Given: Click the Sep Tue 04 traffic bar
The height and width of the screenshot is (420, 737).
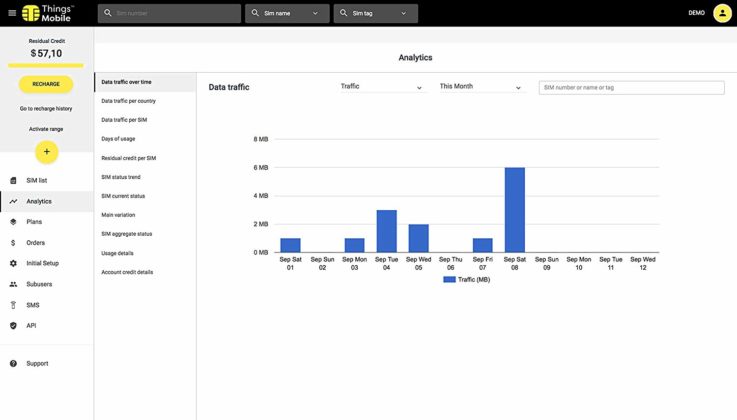Looking at the screenshot, I should (386, 231).
